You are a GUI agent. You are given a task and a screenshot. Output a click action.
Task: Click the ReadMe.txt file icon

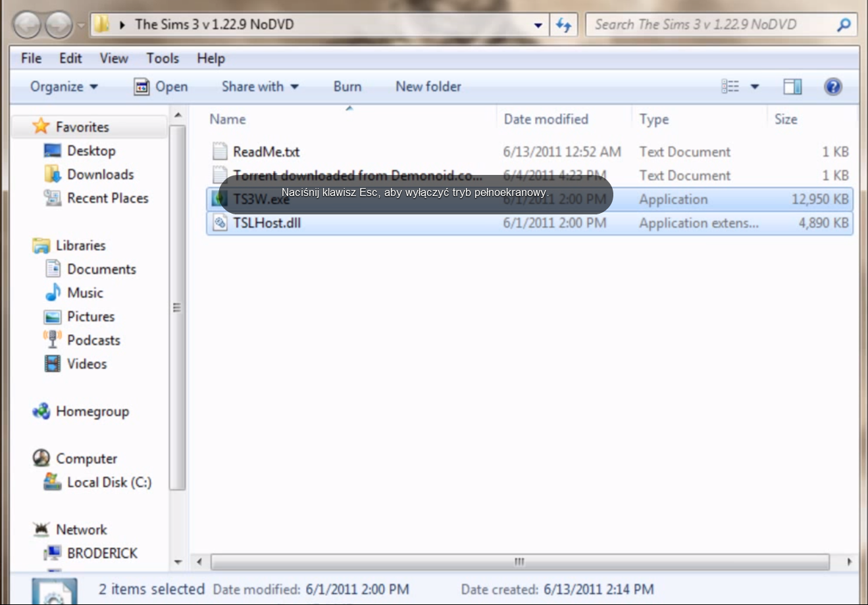[x=220, y=152]
